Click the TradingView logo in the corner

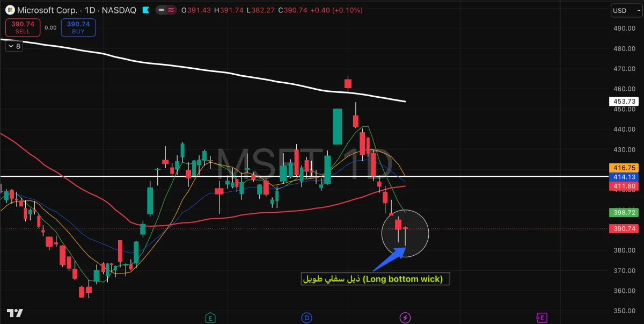coord(14,313)
